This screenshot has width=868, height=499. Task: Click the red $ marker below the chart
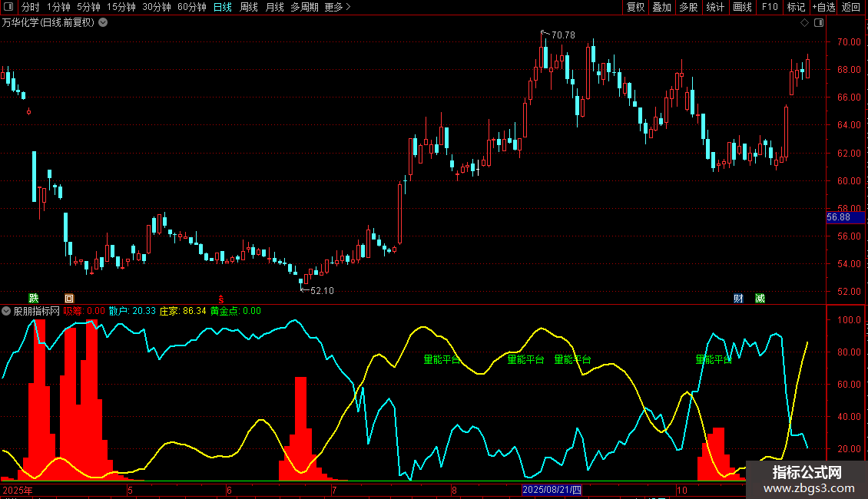(221, 299)
